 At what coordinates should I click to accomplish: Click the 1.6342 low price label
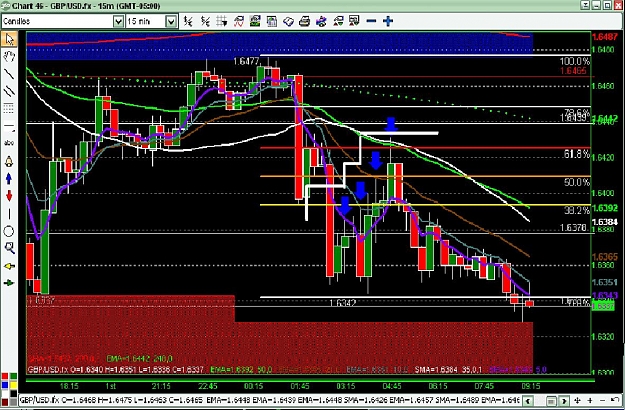[343, 303]
